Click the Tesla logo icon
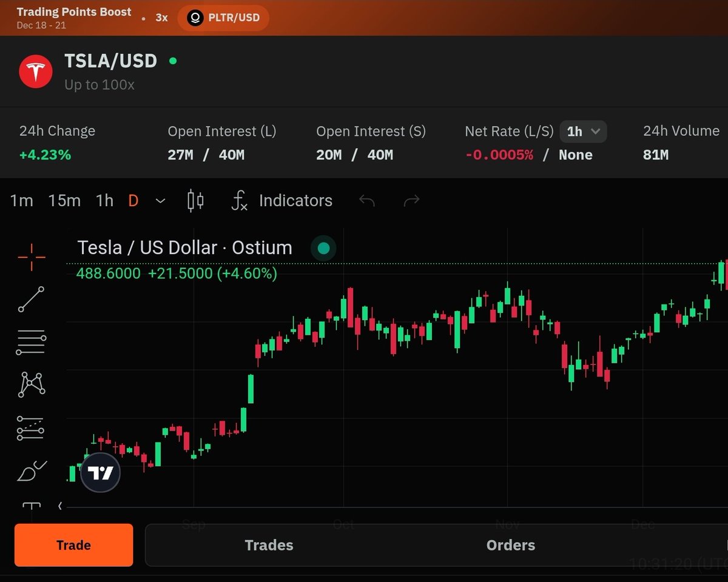Viewport: 728px width, 582px height. [x=36, y=71]
